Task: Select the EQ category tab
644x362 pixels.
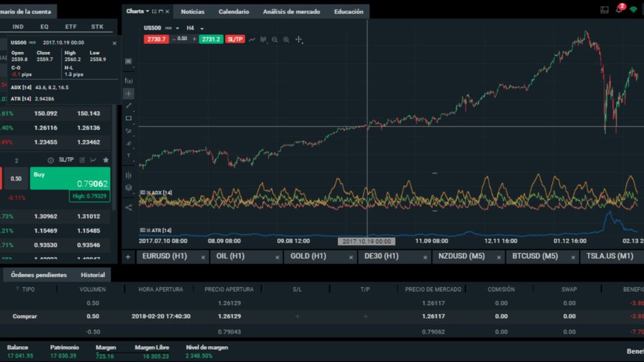Action: click(x=45, y=26)
